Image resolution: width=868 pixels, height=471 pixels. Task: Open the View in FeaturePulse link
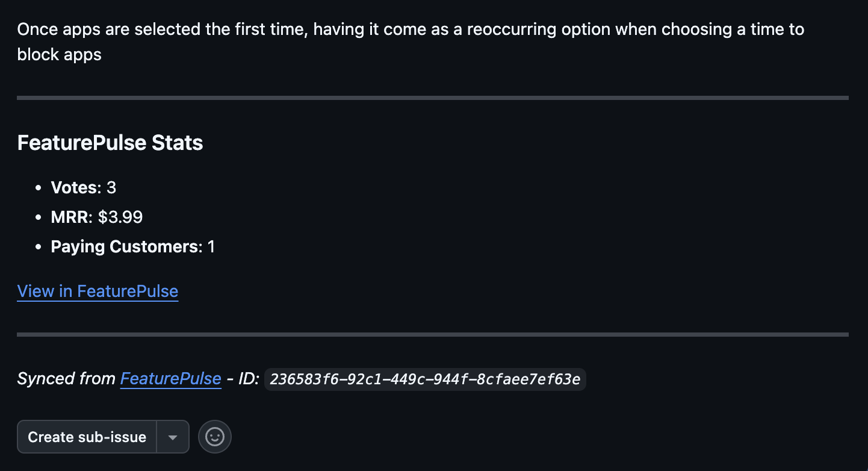tap(98, 292)
